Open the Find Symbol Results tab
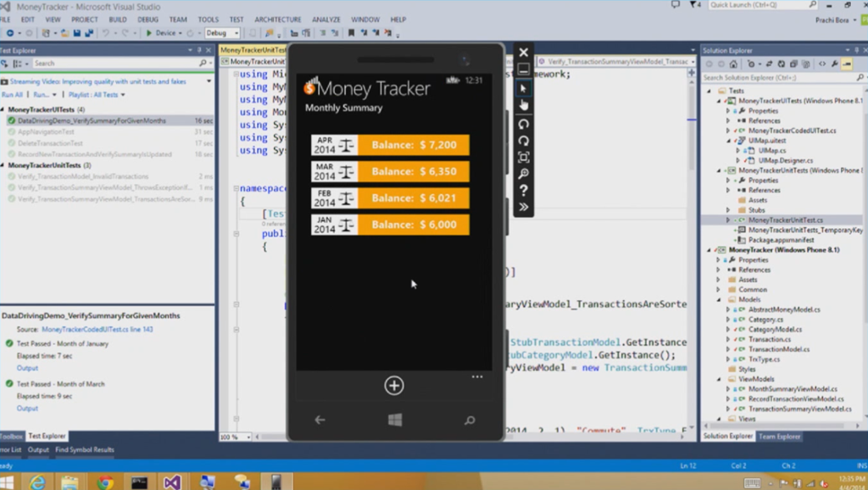This screenshot has height=490, width=868. point(85,449)
